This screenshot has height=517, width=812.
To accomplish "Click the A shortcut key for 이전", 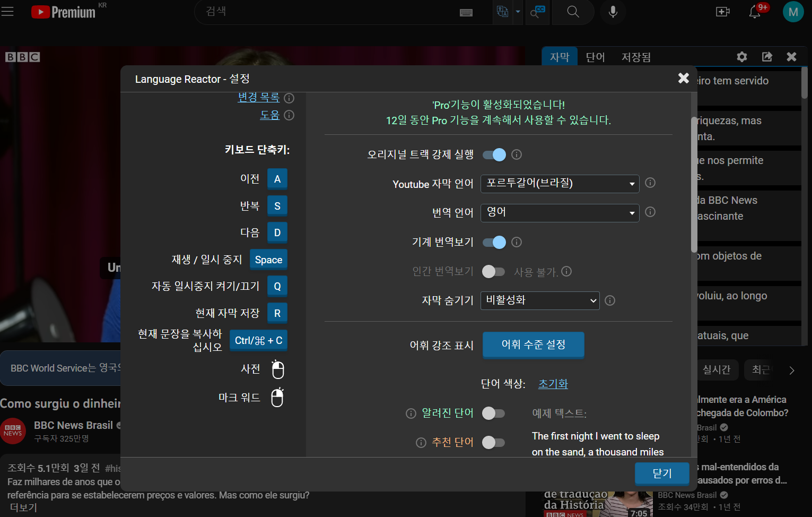I will click(277, 179).
